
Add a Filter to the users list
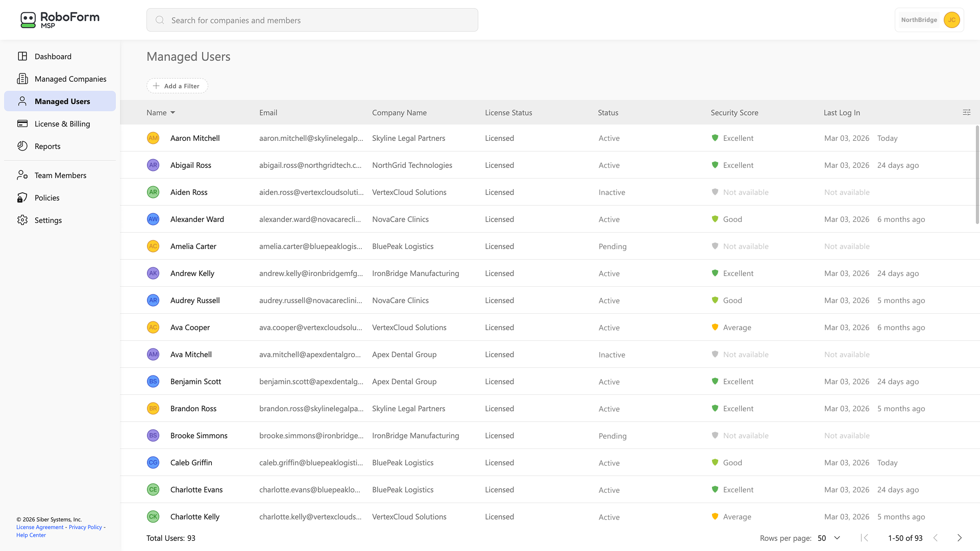177,86
